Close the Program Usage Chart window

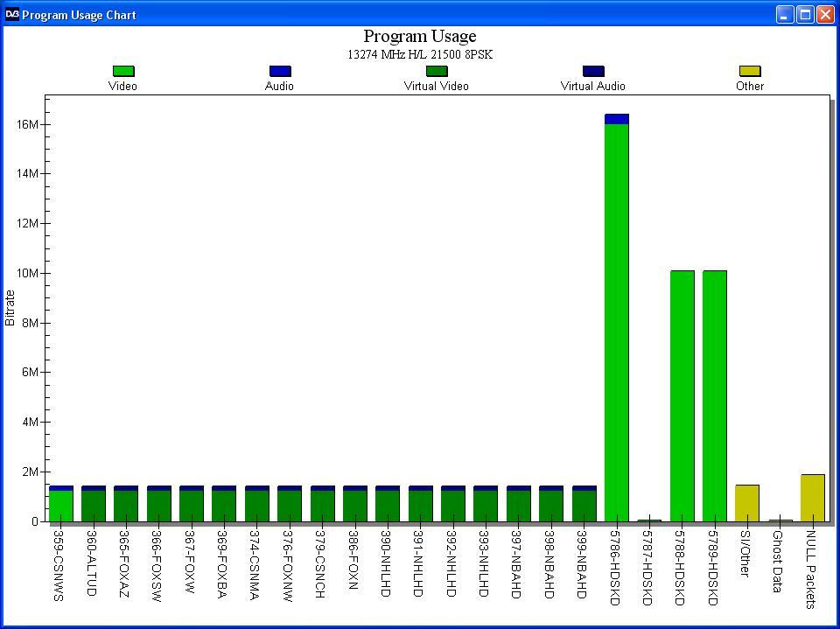pyautogui.click(x=825, y=15)
